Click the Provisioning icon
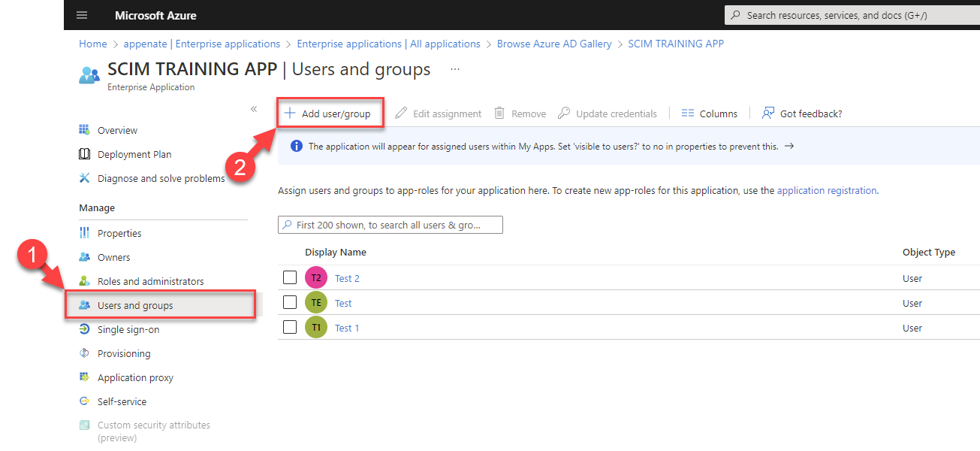 [84, 353]
